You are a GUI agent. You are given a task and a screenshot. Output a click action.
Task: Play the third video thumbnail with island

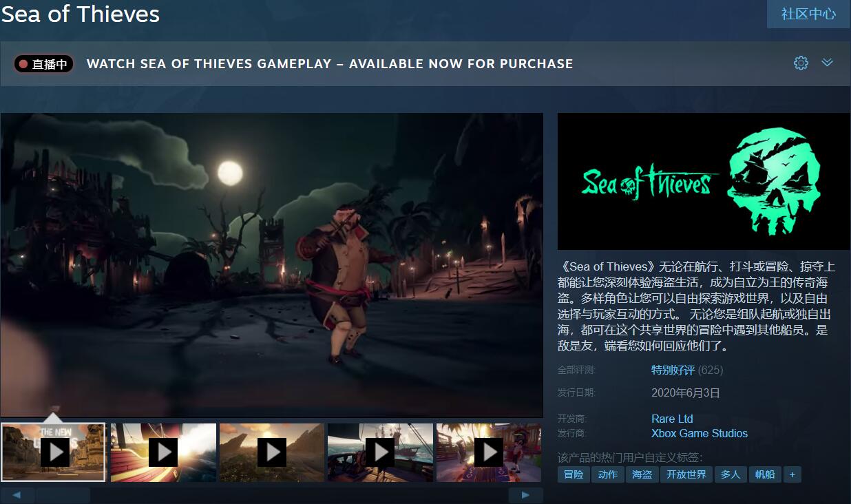272,452
